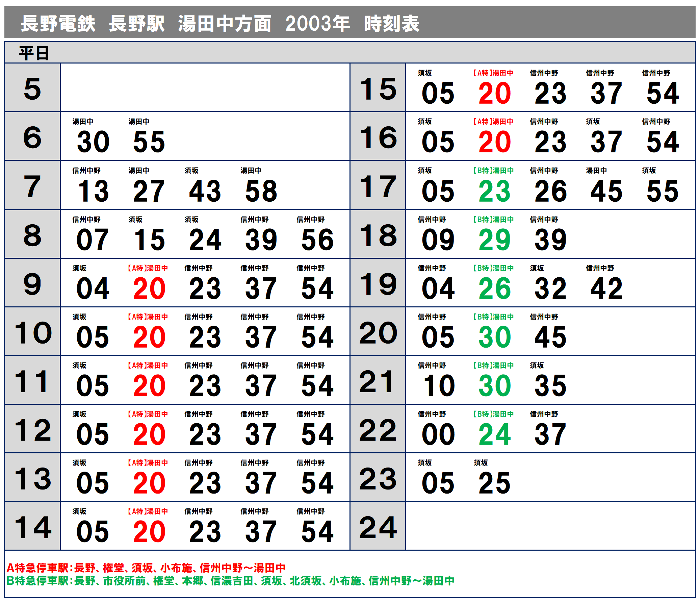Select the green 30 departure in the 21 o'clock row
The width and height of the screenshot is (700, 603).
pyautogui.click(x=495, y=386)
